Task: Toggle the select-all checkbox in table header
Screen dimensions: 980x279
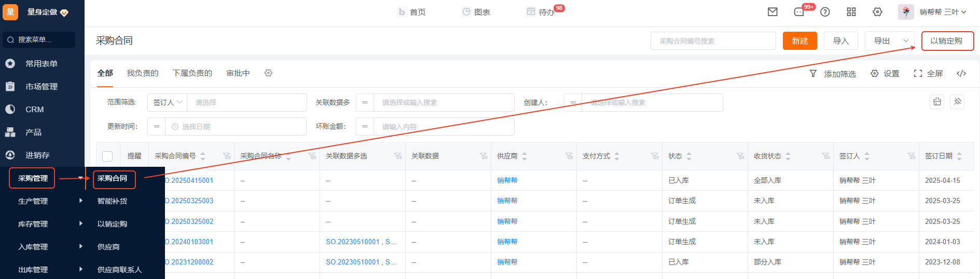Action: [107, 156]
